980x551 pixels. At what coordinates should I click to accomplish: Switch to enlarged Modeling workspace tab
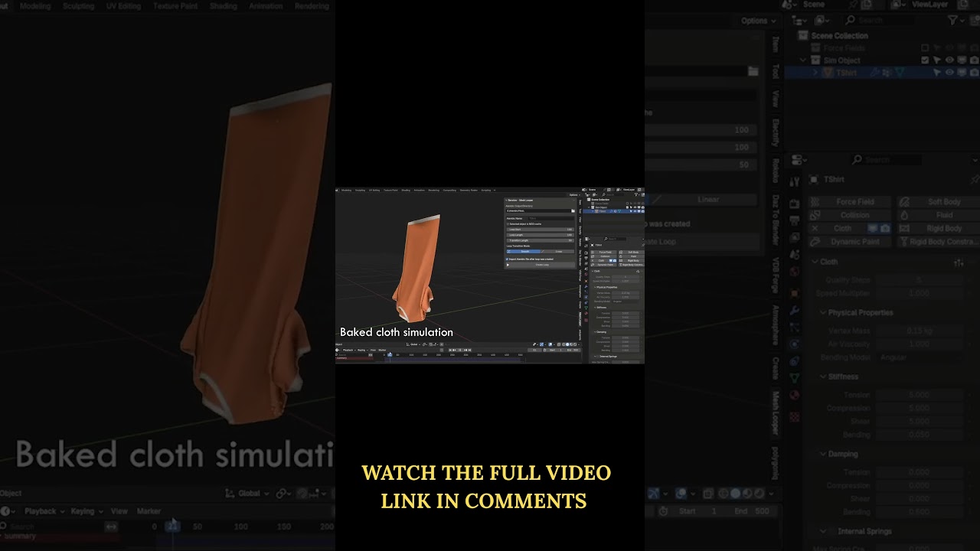(x=35, y=5)
